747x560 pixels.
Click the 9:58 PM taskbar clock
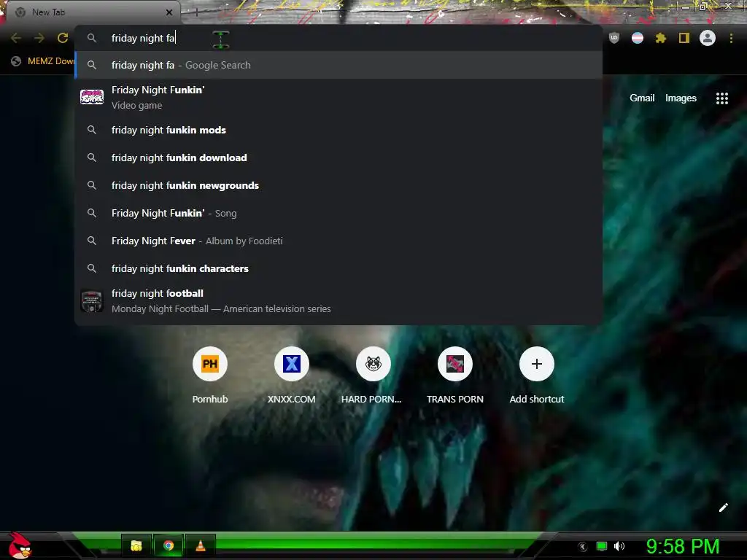pos(683,546)
